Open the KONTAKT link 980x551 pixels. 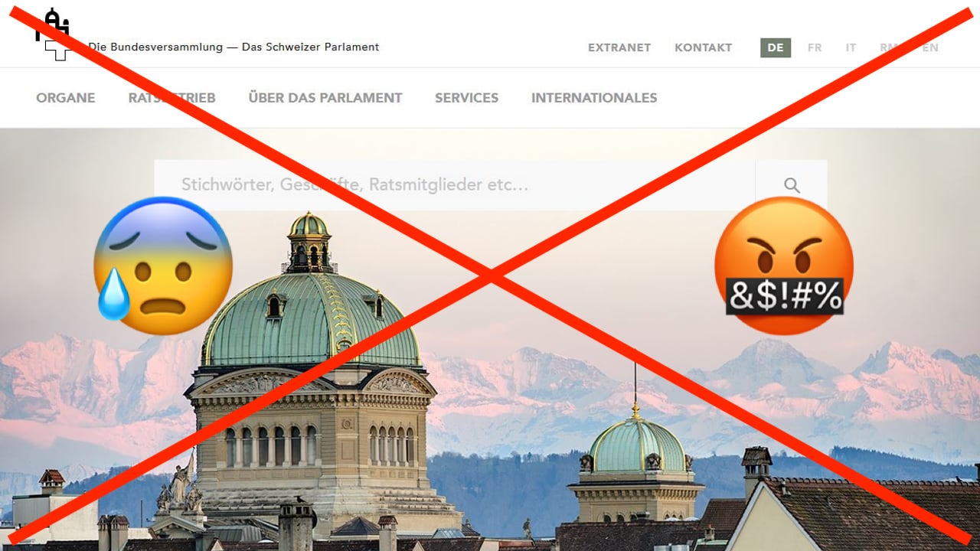(704, 47)
